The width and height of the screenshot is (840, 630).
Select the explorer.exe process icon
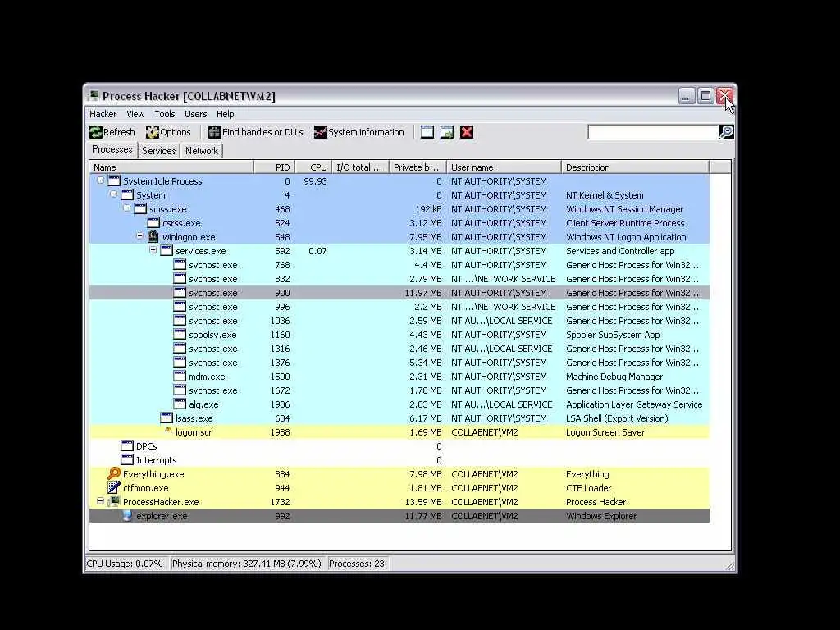coord(127,516)
